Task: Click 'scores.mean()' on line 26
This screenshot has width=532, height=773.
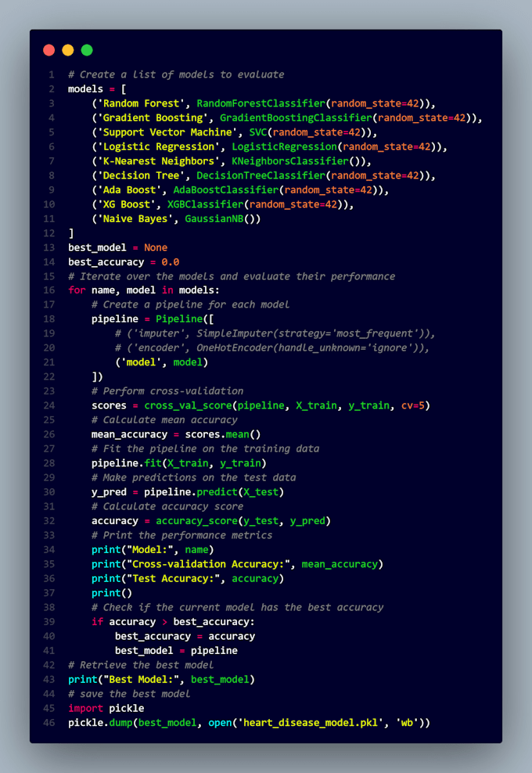Action: 223,435
